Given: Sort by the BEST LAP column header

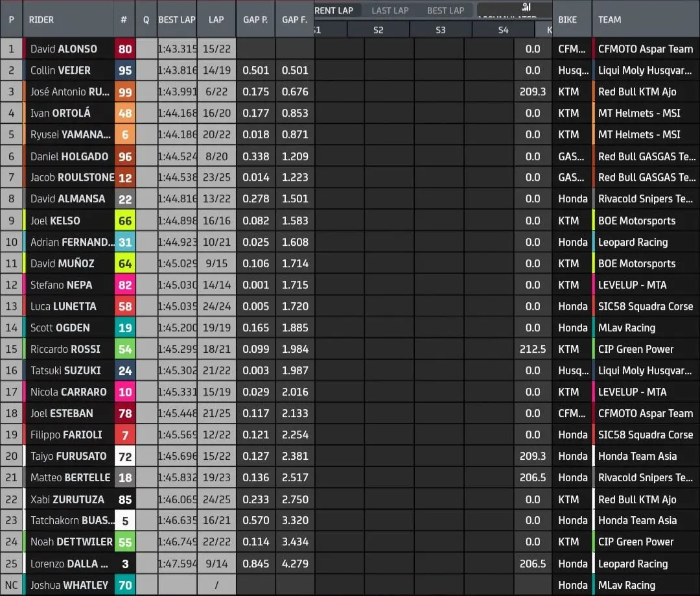Looking at the screenshot, I should [176, 19].
